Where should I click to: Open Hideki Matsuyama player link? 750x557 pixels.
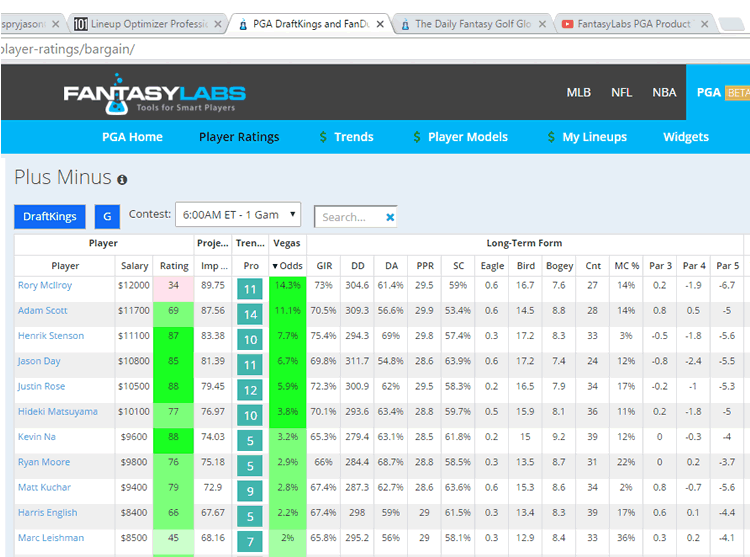point(57,412)
